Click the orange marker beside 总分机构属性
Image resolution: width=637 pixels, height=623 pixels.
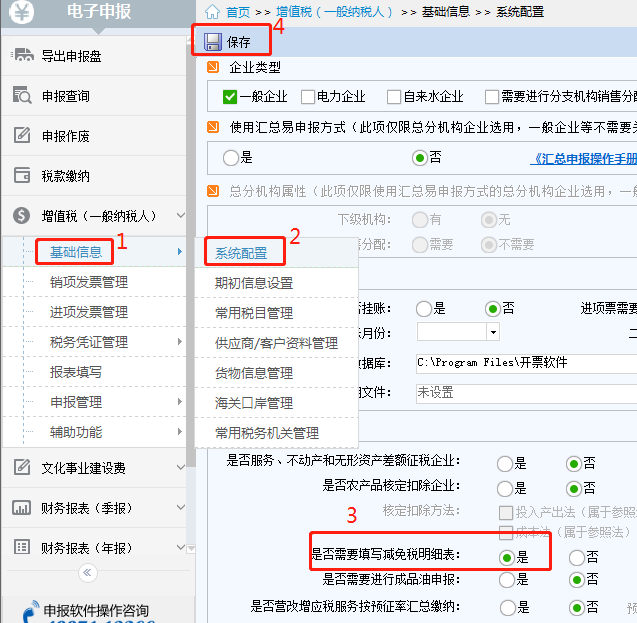pyautogui.click(x=213, y=191)
